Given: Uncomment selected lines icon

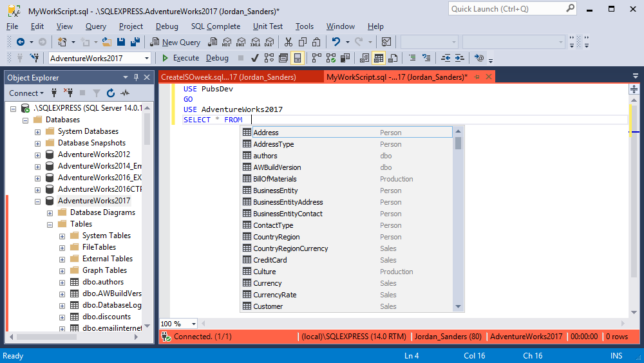Looking at the screenshot, I should 426,58.
